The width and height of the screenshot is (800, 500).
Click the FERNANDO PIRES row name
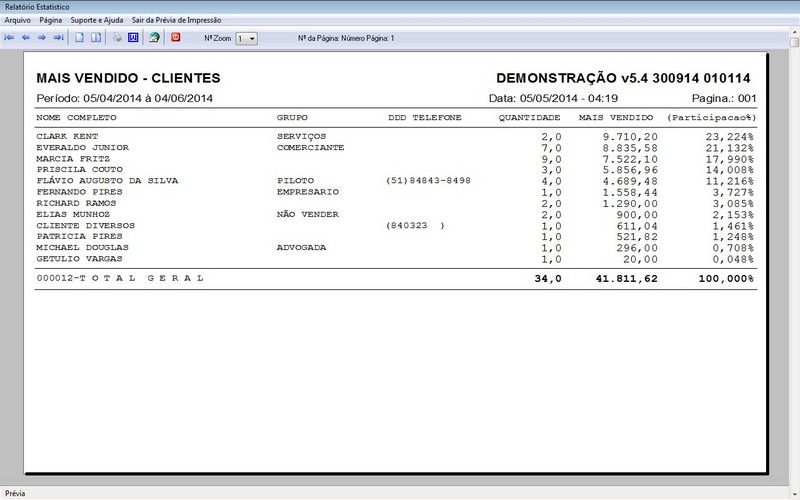(80, 192)
